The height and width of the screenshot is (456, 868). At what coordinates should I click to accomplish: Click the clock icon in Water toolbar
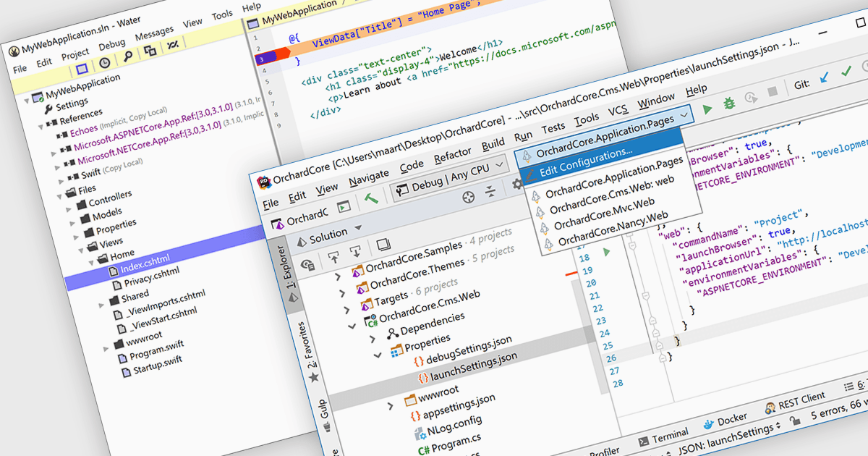pyautogui.click(x=105, y=63)
